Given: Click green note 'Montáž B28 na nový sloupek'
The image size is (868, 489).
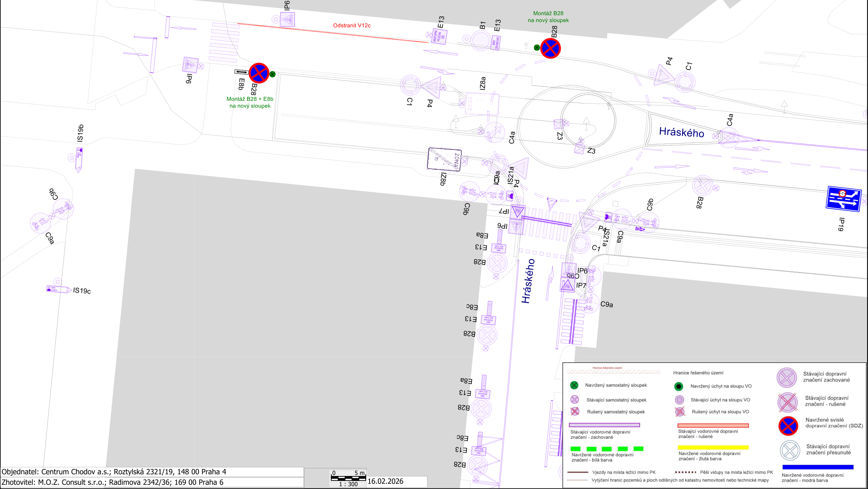Looking at the screenshot, I should tap(548, 17).
